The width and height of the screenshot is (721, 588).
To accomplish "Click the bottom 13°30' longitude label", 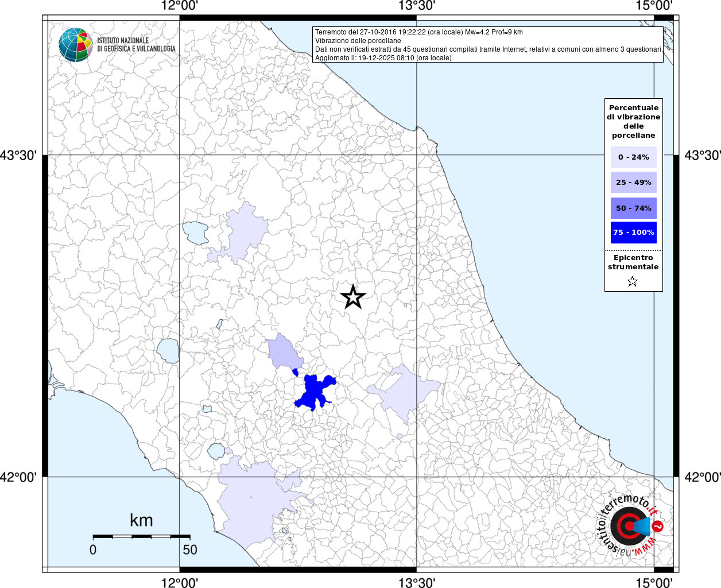I will click(417, 582).
